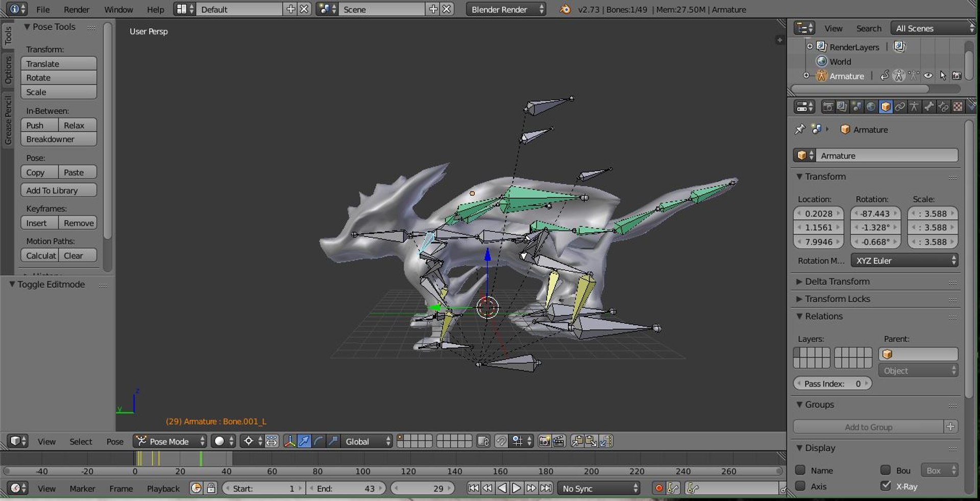Viewport: 980px width, 501px height.
Task: Select the rotate manipulator arc icon
Action: pos(318,441)
